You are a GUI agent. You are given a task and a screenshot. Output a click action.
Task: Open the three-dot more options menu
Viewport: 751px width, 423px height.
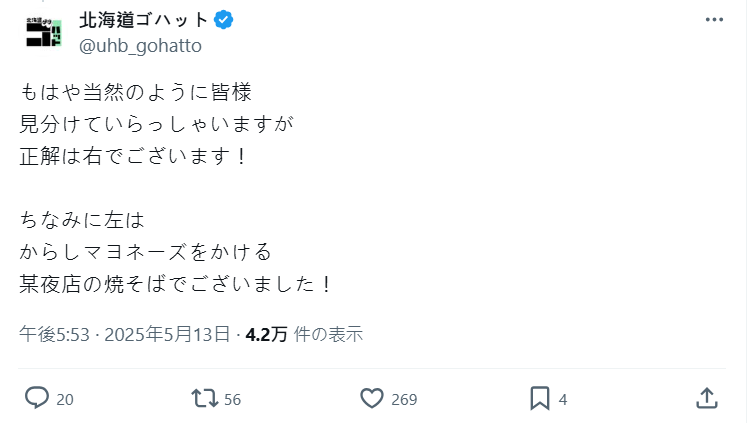tap(714, 20)
